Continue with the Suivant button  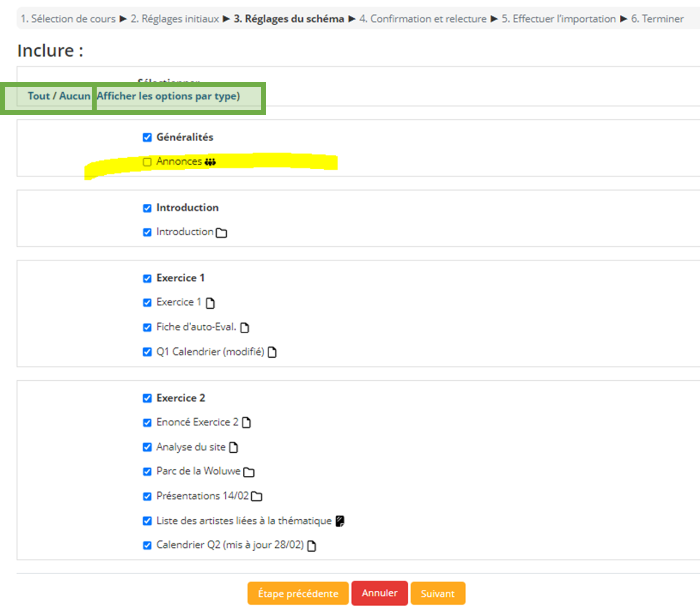[438, 593]
